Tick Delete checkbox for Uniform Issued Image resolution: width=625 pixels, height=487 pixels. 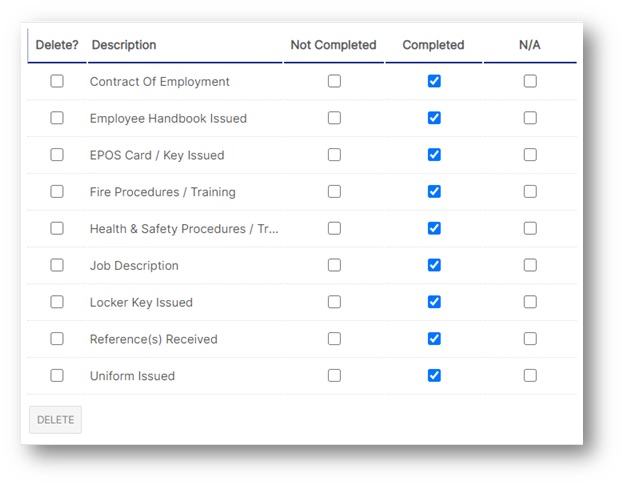pos(57,375)
